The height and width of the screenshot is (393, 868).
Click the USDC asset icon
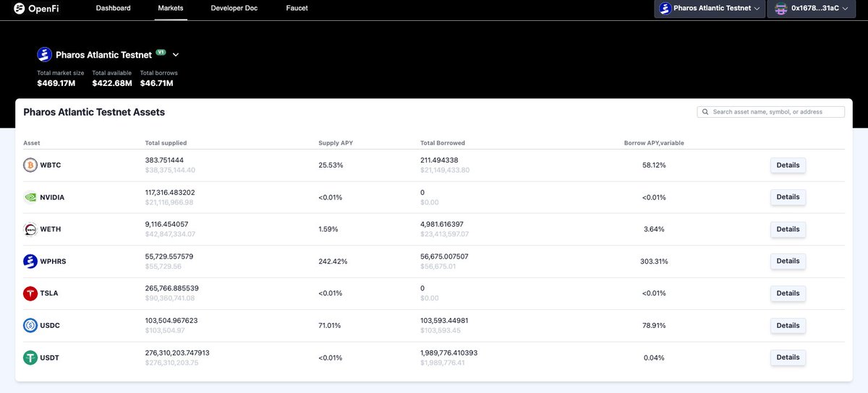(30, 326)
